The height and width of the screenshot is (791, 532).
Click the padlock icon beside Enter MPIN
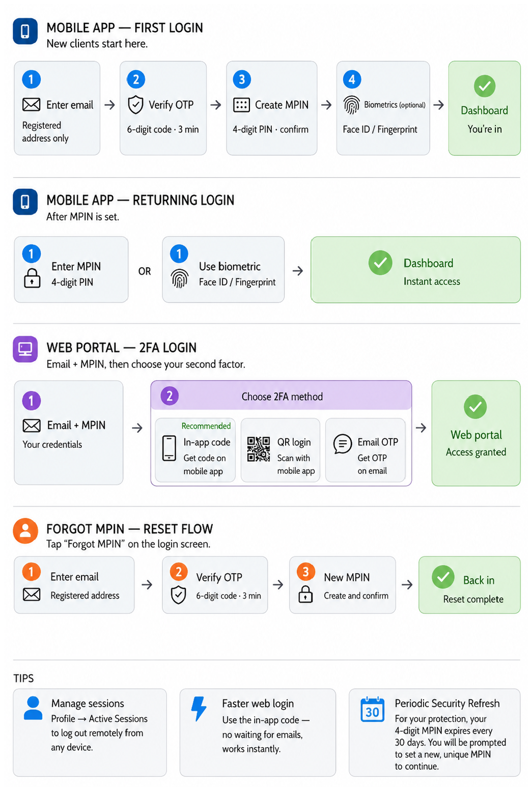point(32,278)
